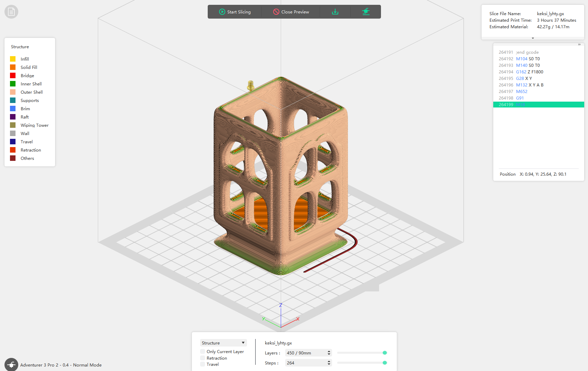Decrease the Layers value using down arrow
The width and height of the screenshot is (588, 371).
pos(329,354)
